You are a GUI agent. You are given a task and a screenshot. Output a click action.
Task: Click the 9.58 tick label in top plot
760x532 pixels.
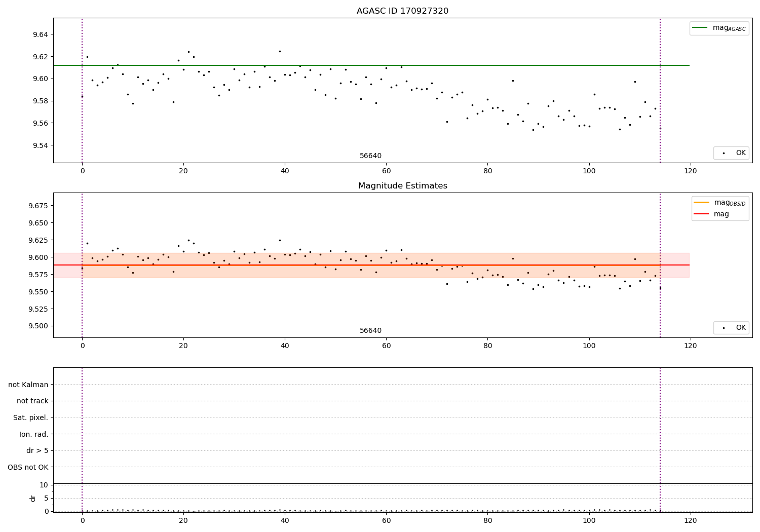(41, 101)
